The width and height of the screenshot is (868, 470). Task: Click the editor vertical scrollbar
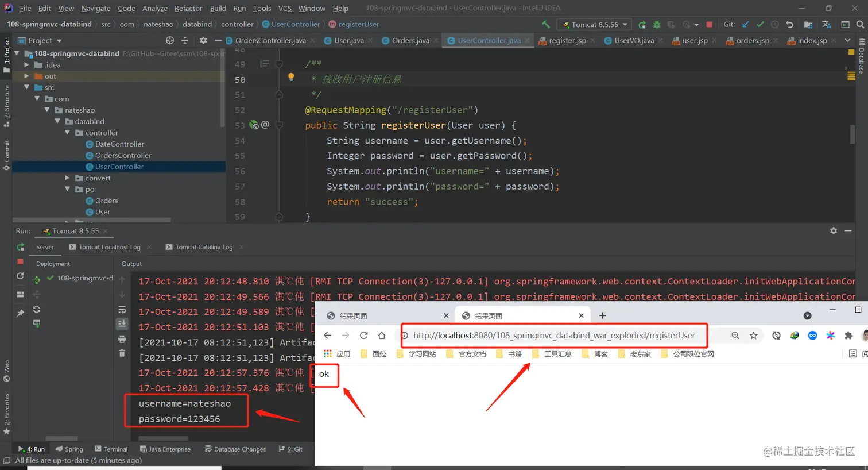[x=852, y=135]
